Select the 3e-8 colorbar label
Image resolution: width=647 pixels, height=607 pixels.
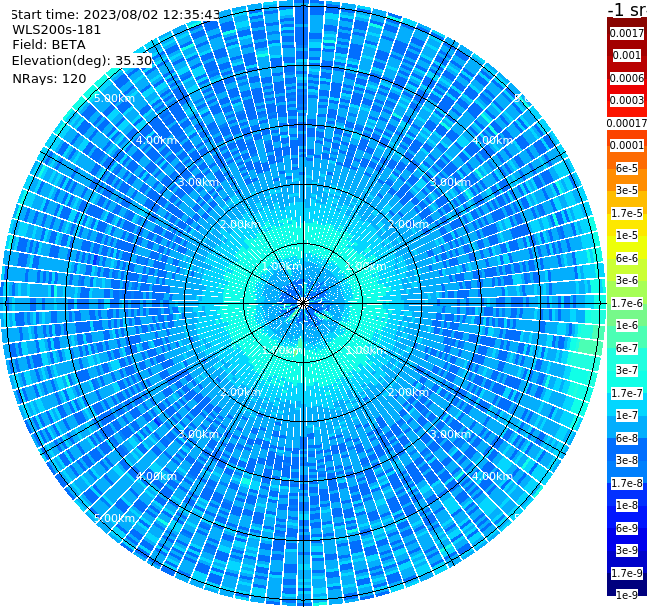point(627,460)
